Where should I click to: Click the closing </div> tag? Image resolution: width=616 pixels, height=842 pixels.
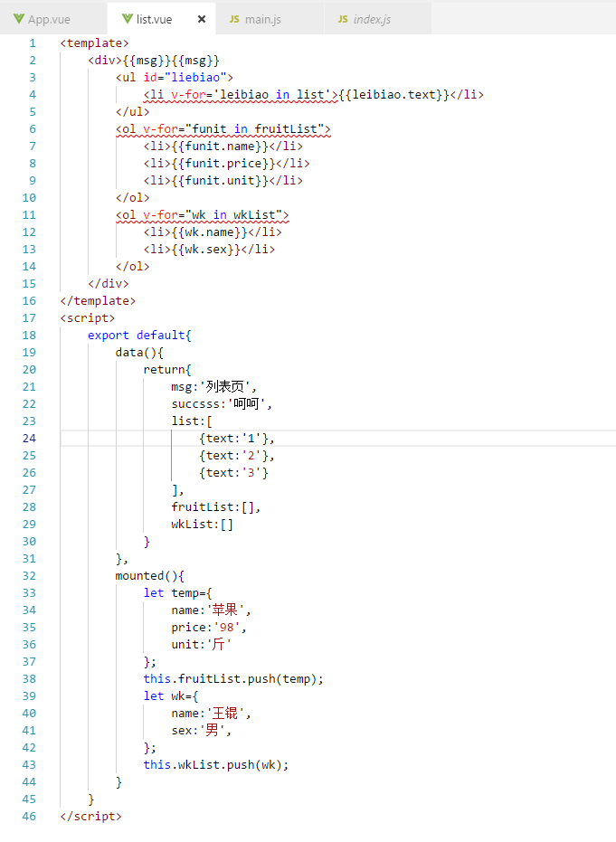(x=109, y=284)
